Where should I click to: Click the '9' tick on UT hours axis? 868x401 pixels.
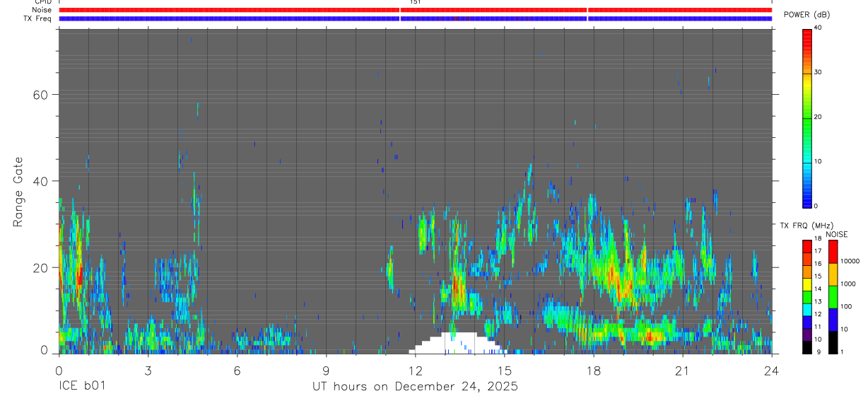point(326,370)
